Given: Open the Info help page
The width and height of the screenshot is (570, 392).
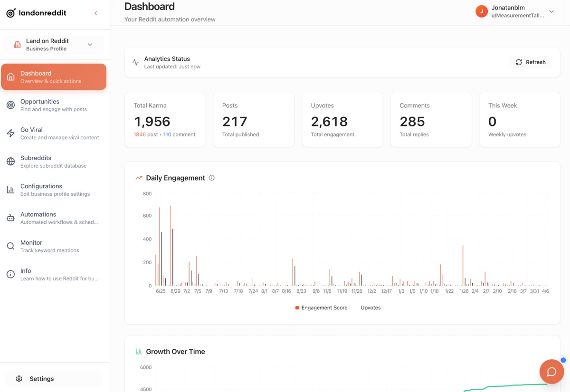Looking at the screenshot, I should click(54, 274).
